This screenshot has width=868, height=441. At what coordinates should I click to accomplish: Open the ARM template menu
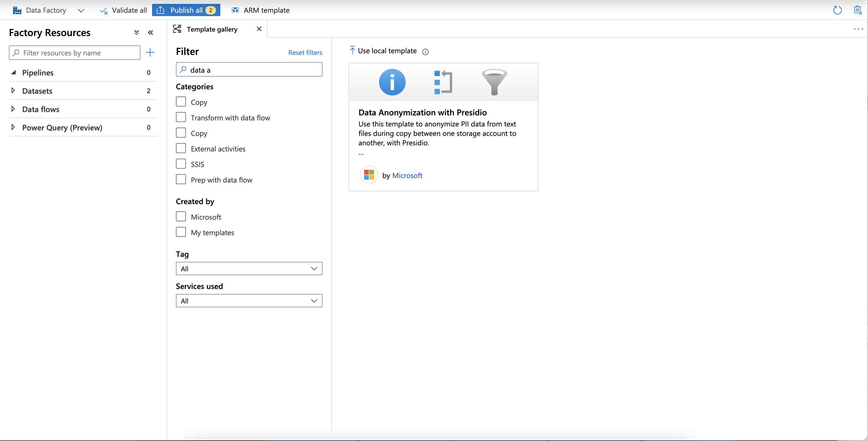[260, 10]
